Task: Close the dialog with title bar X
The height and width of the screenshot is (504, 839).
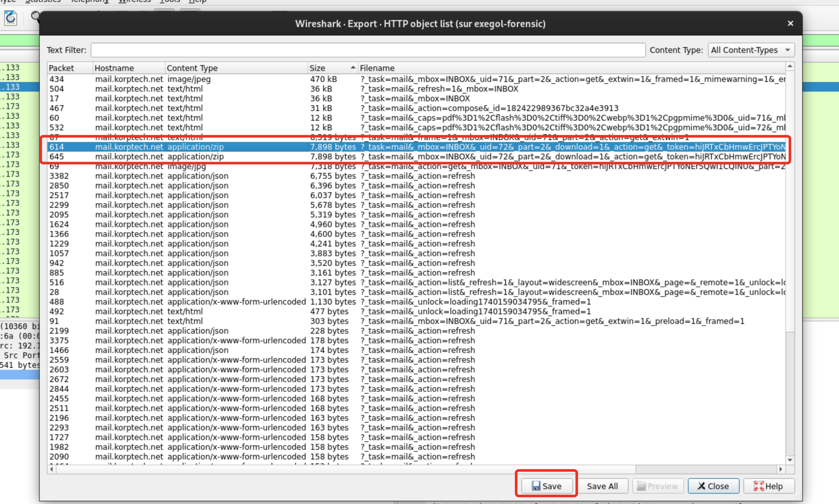Action: click(x=791, y=24)
